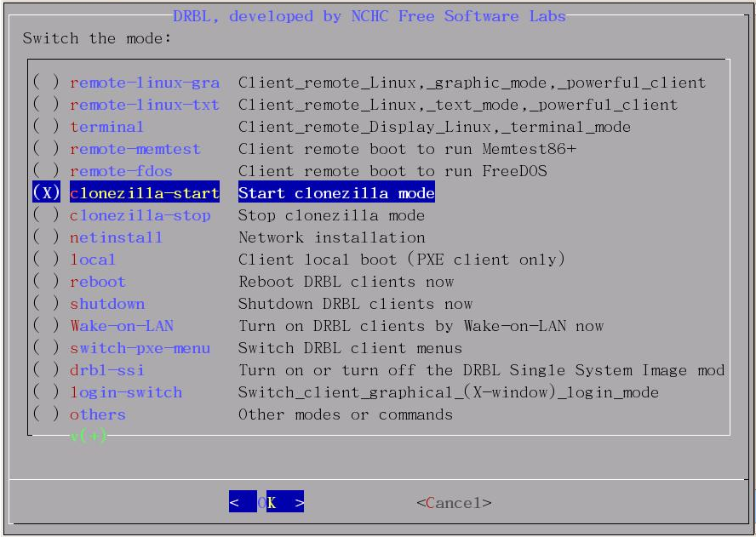Click 'Switch_client_graphical_(X-window)_login_mode' description
The width and height of the screenshot is (756, 537).
coord(449,393)
